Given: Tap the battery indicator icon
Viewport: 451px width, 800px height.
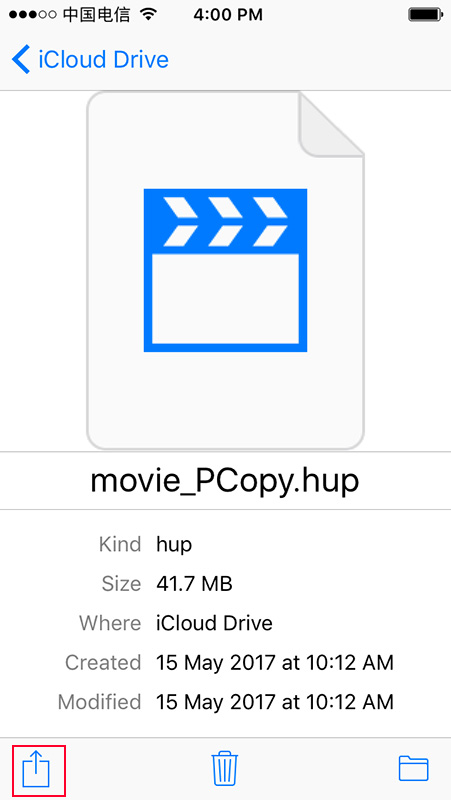Looking at the screenshot, I should 424,15.
